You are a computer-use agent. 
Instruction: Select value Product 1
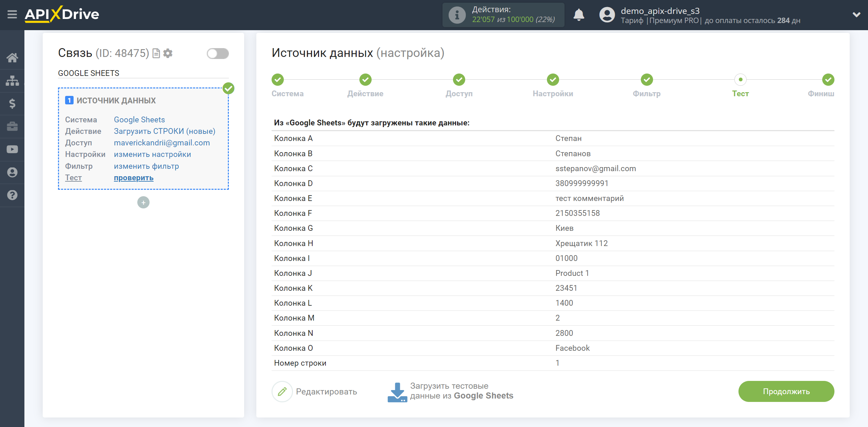572,273
